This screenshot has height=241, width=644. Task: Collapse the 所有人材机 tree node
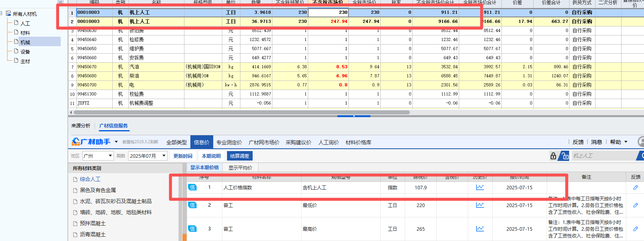coord(1,14)
